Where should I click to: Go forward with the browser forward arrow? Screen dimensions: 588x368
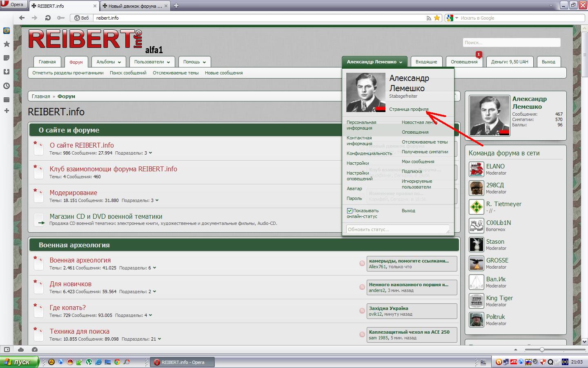[35, 18]
